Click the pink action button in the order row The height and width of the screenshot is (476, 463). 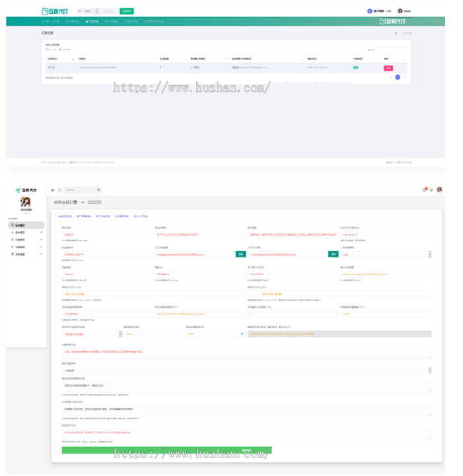click(x=388, y=67)
